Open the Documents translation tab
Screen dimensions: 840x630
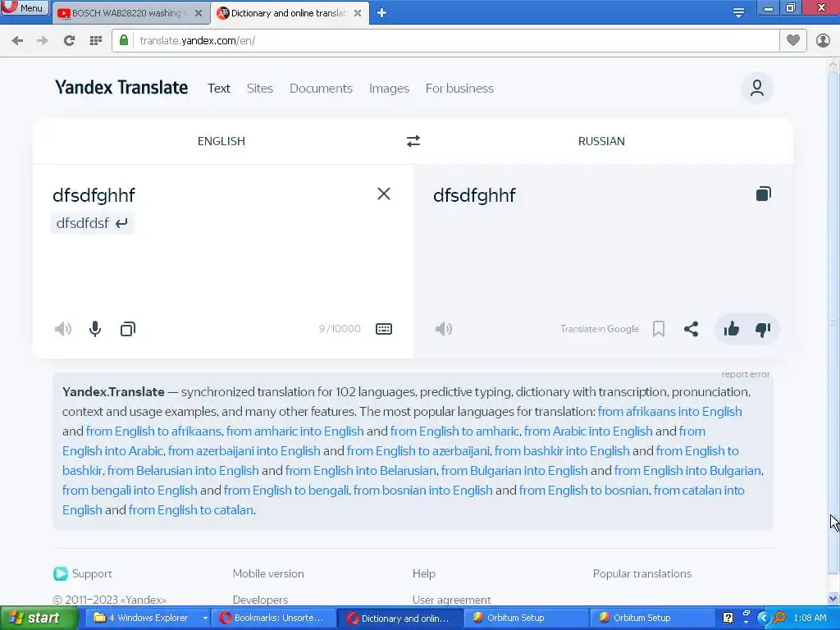click(x=321, y=89)
